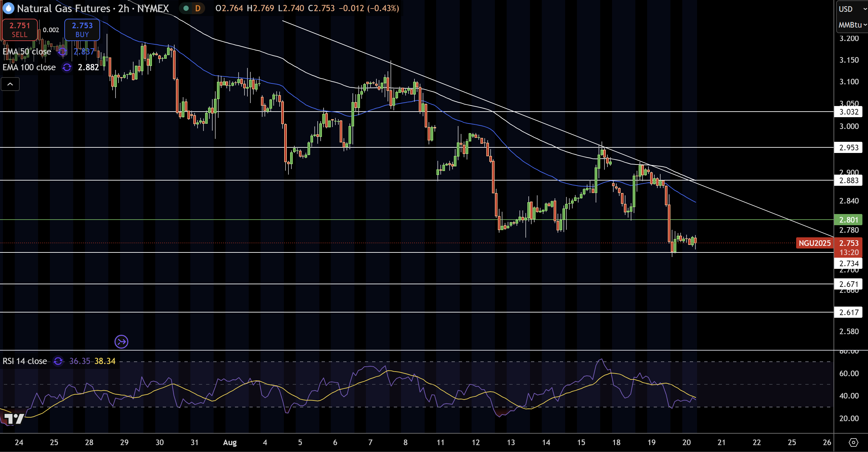
Task: Click the date 11 on time axis
Action: pyautogui.click(x=440, y=442)
